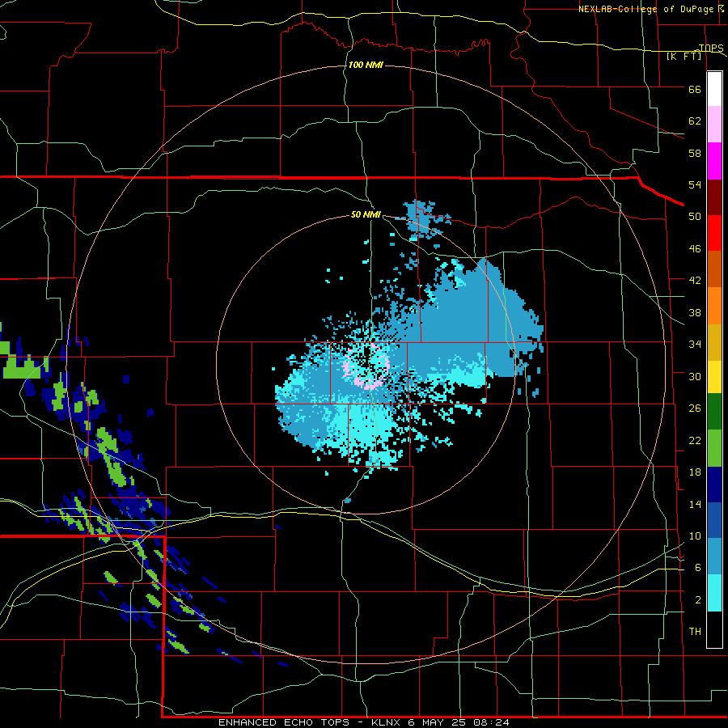
Task: Click the 18 value on the legend scale
Action: coord(695,472)
